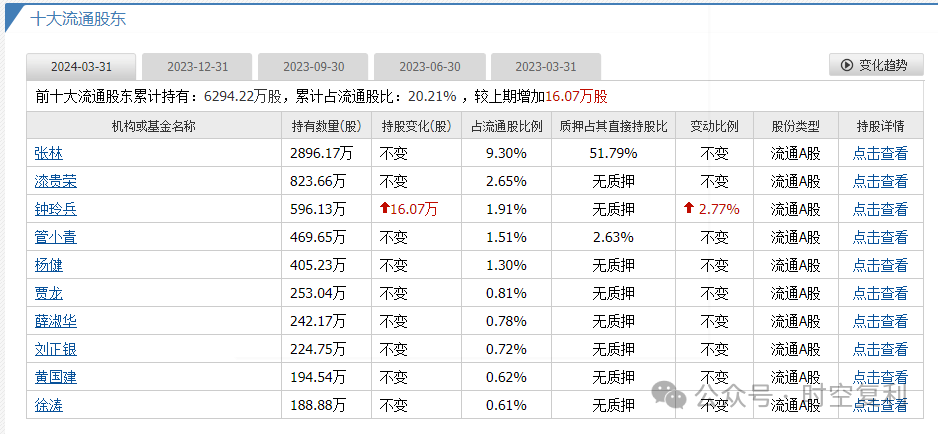Select the 242.17万 holding value

pyautogui.click(x=318, y=321)
